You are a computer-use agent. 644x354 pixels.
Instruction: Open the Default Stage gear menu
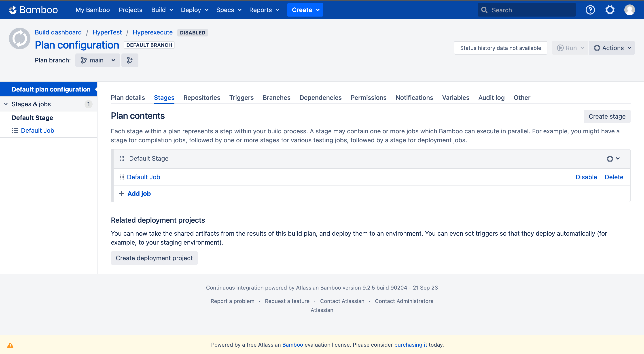pos(613,159)
